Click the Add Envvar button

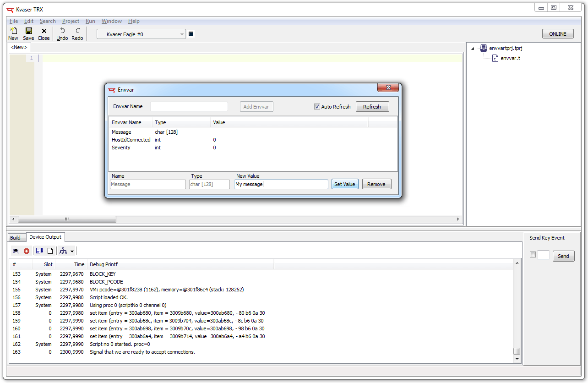(x=256, y=107)
